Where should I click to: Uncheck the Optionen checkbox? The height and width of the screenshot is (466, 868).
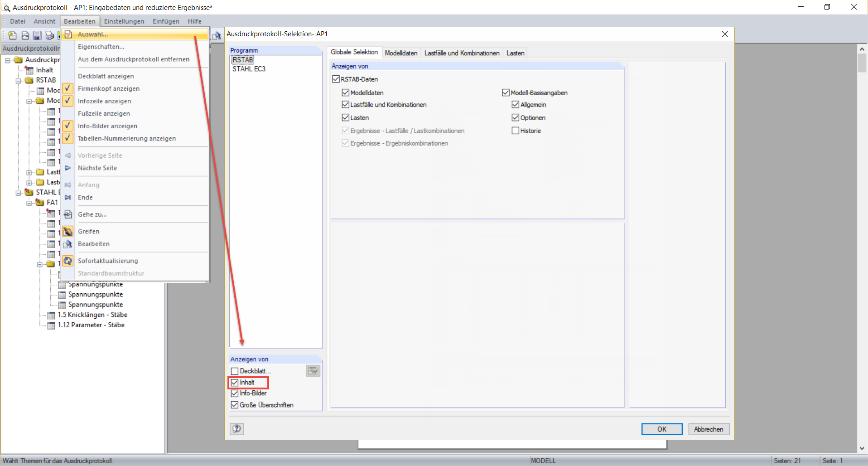[516, 117]
